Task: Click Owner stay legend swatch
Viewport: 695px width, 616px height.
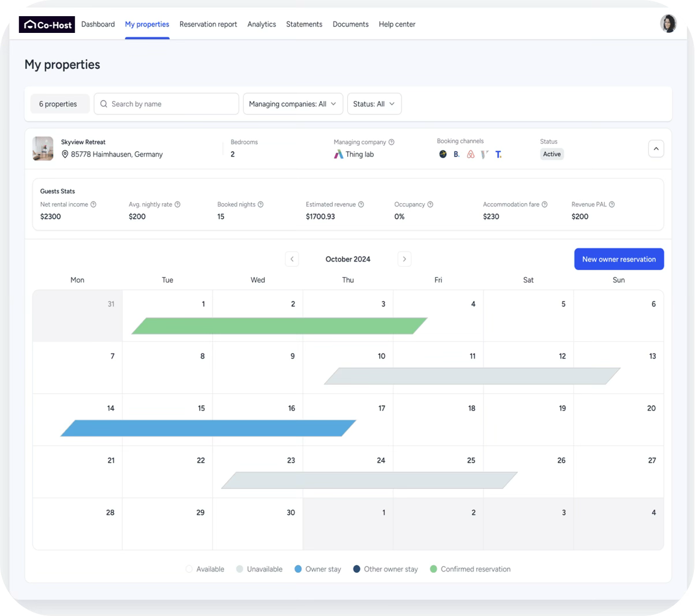Action: pos(298,569)
